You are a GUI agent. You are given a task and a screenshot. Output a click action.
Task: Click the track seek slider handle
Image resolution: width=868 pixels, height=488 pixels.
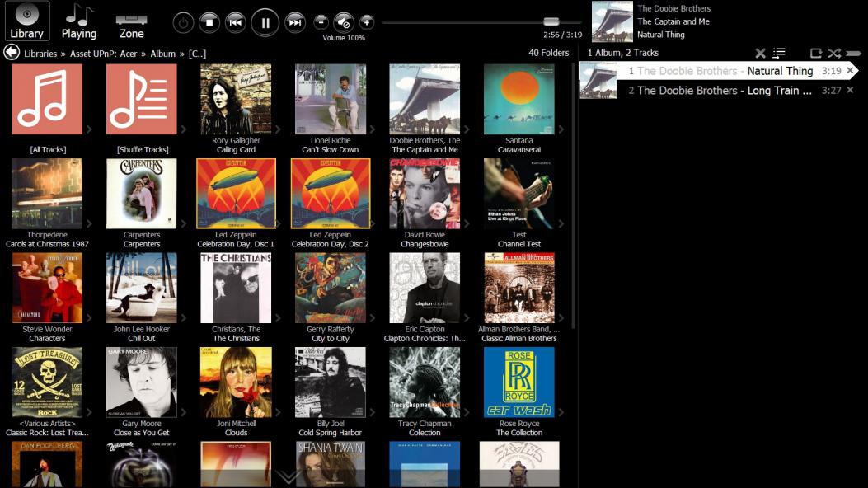click(x=551, y=21)
